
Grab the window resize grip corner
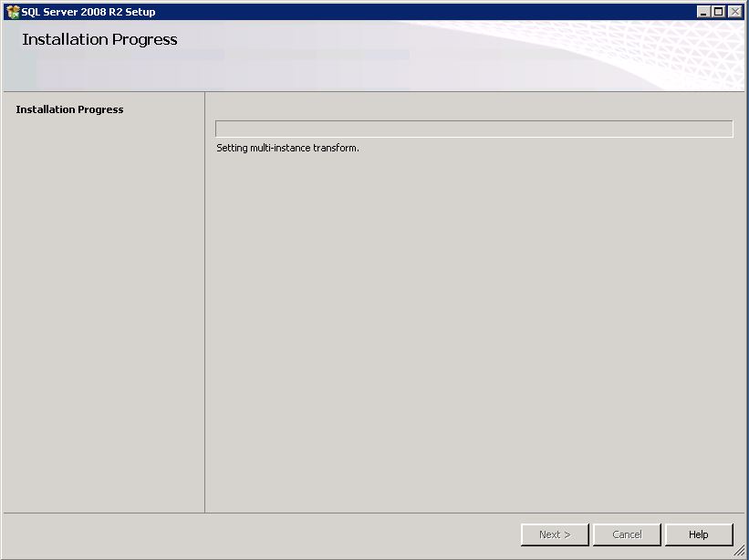point(739,551)
